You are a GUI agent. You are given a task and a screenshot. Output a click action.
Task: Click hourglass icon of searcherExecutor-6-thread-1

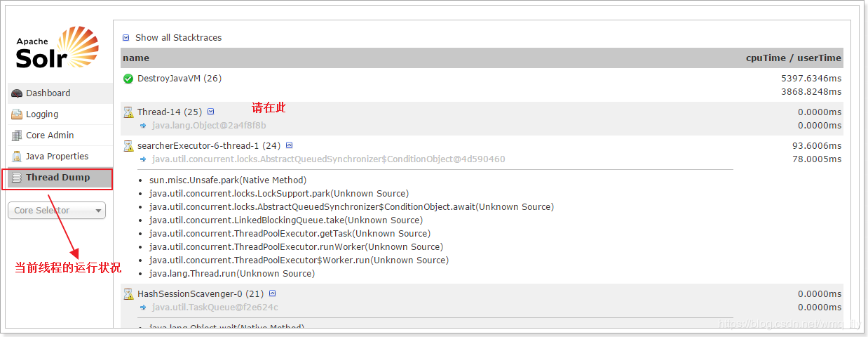128,146
